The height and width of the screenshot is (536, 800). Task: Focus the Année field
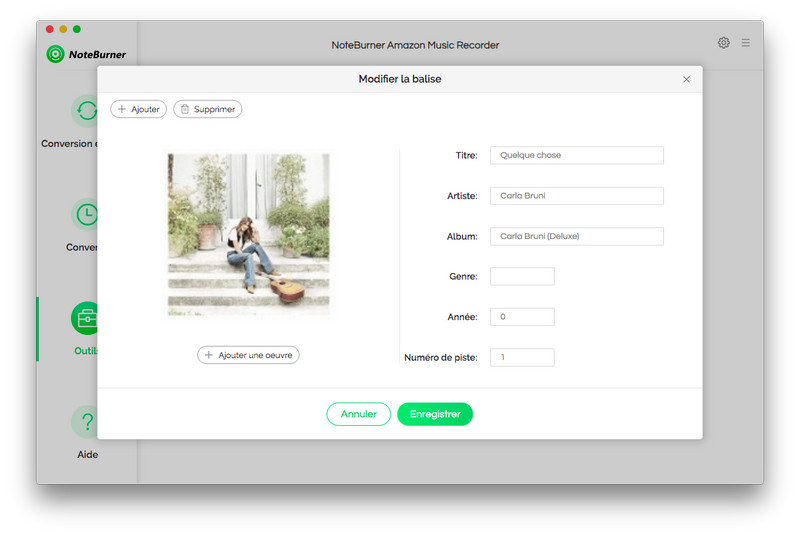pyautogui.click(x=522, y=317)
